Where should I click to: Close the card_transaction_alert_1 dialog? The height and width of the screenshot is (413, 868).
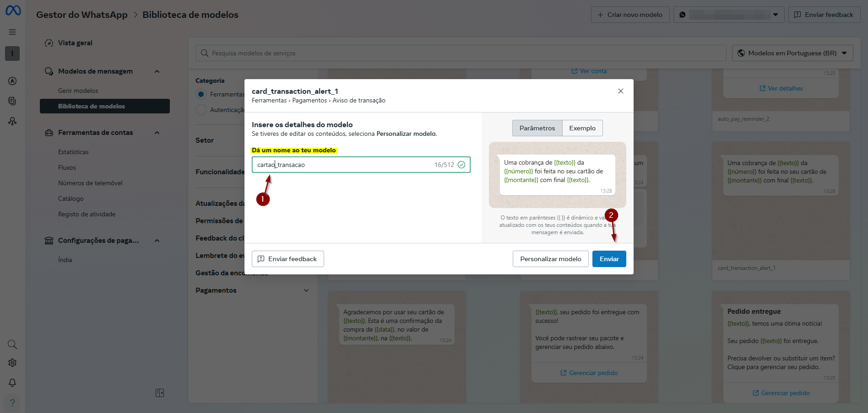(620, 91)
